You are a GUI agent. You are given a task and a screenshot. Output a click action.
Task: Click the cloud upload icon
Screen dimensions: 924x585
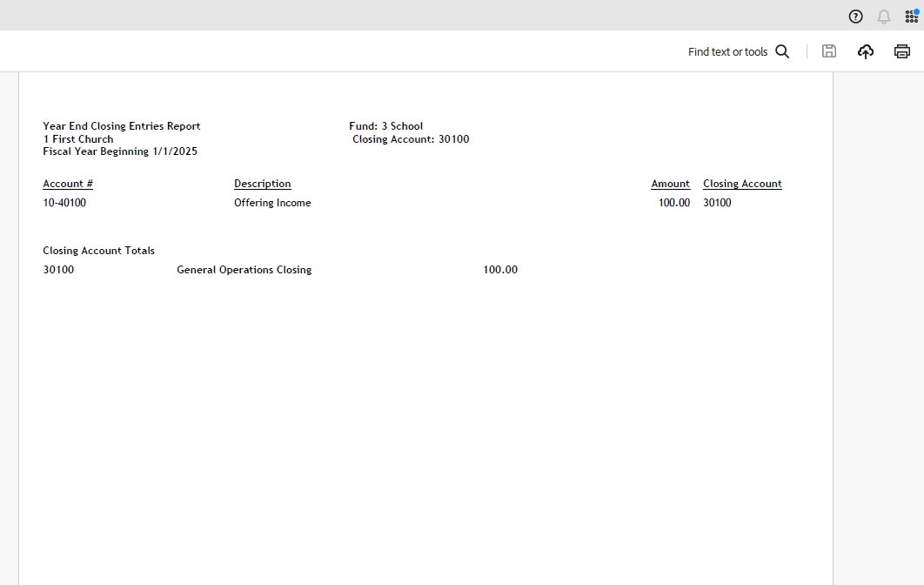tap(866, 51)
